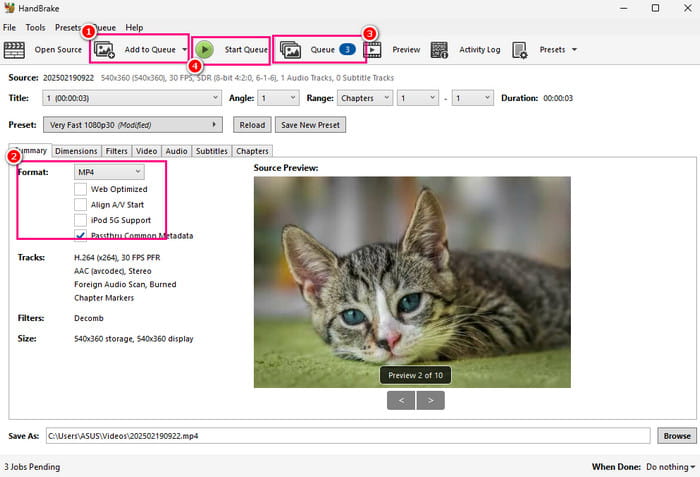Click the Presets gear document icon
700x477 pixels.
point(520,50)
